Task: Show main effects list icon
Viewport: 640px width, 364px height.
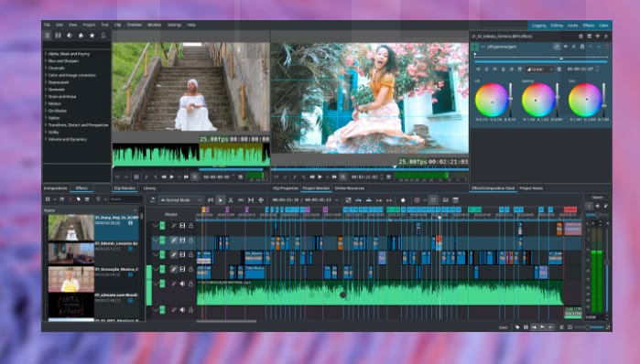Action: (x=48, y=36)
